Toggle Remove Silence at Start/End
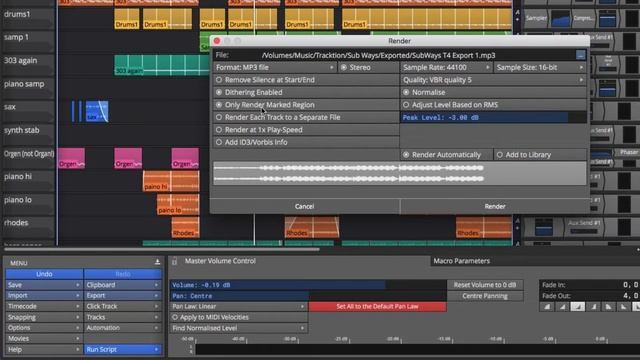 tap(306, 80)
